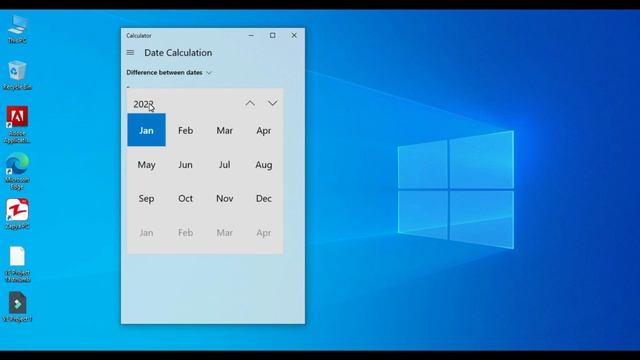This screenshot has width=640, height=360.
Task: Select the Microsoft Edge desktop shortcut
Action: coord(17,171)
